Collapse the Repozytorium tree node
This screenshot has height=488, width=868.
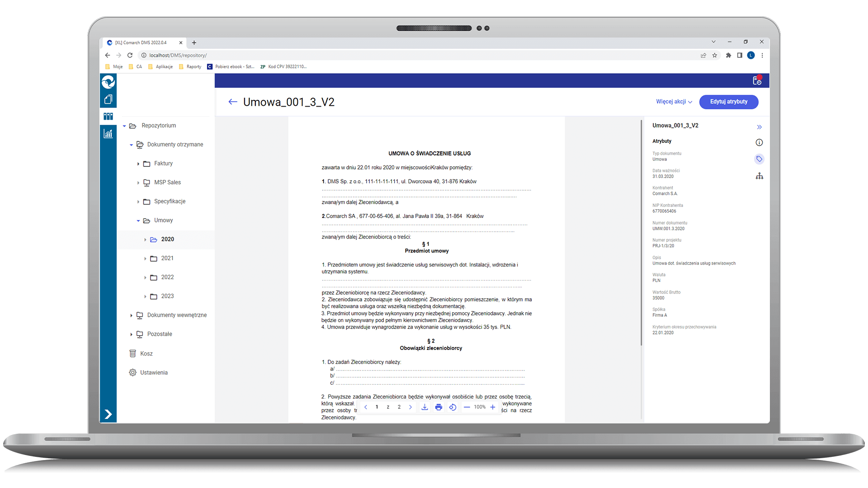(x=124, y=126)
